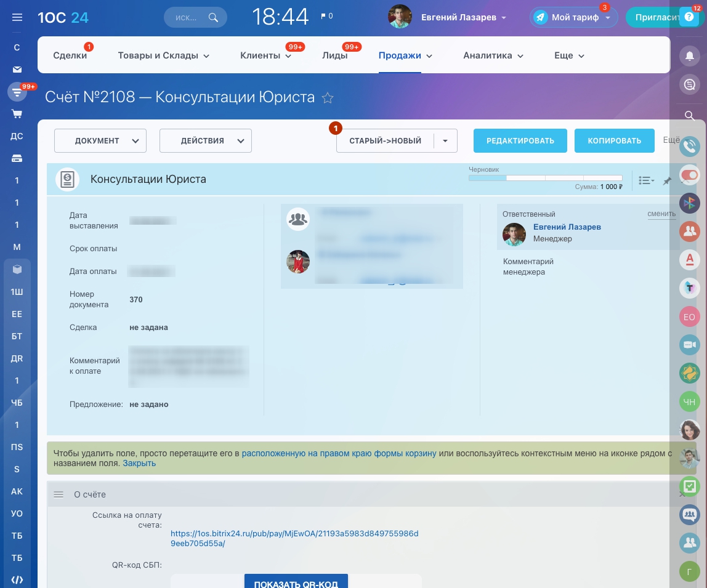Viewport: 707px width, 588px height.
Task: Expand the Клиенты menu
Action: pyautogui.click(x=266, y=55)
